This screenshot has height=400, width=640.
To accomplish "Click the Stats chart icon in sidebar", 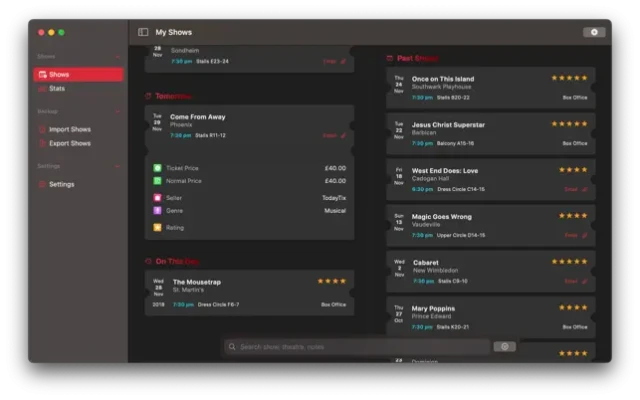I will 42,89.
